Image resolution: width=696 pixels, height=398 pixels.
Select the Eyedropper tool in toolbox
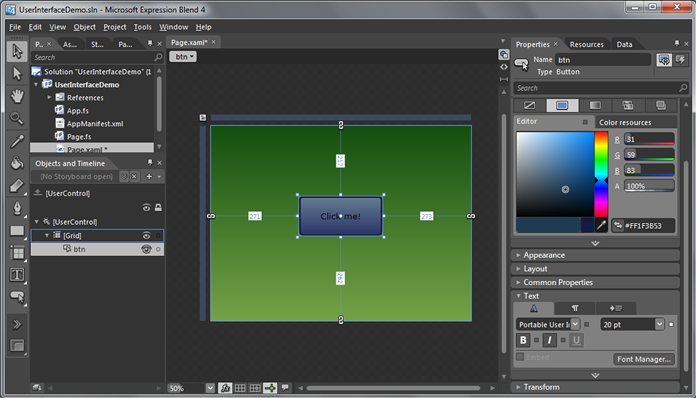17,141
